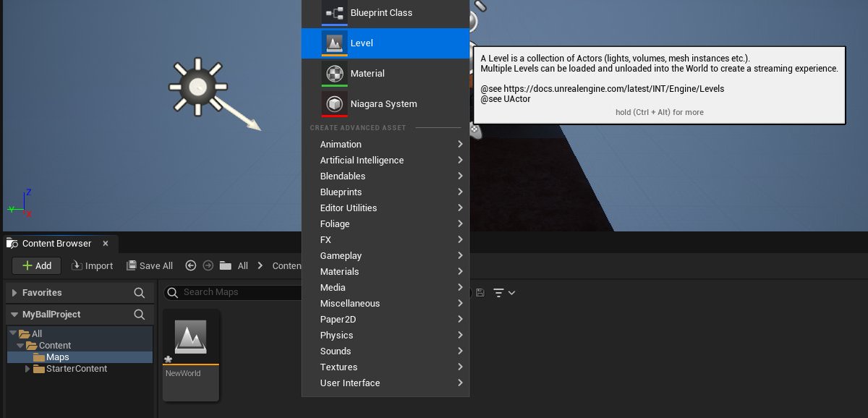
Task: Open the Editor Utilities submenu
Action: tap(386, 208)
